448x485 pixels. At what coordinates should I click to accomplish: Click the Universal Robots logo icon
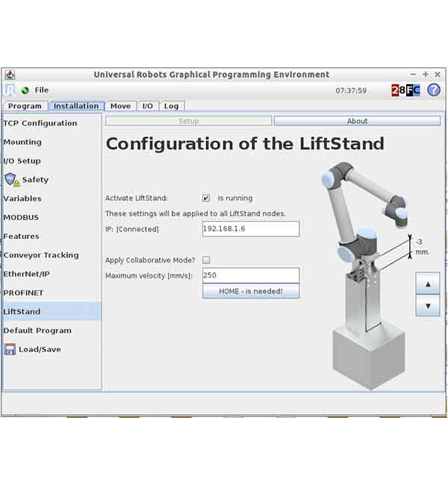pos(10,90)
